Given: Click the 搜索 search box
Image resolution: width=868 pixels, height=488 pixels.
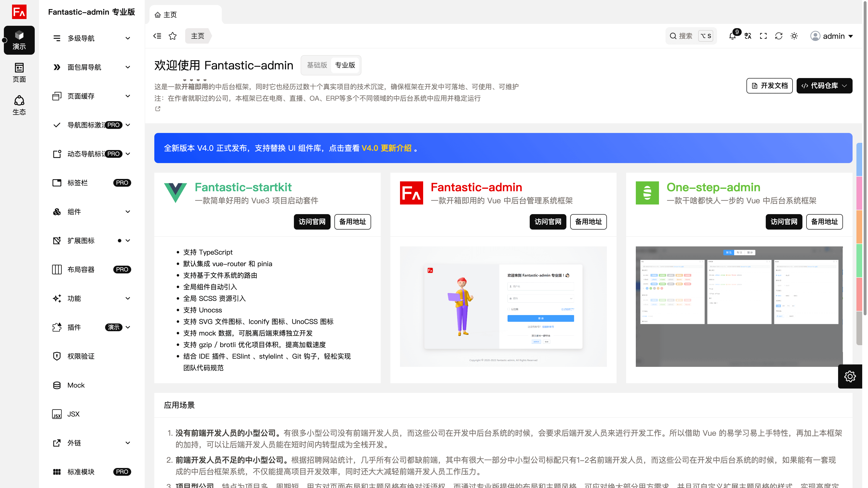Looking at the screenshot, I should [x=691, y=36].
